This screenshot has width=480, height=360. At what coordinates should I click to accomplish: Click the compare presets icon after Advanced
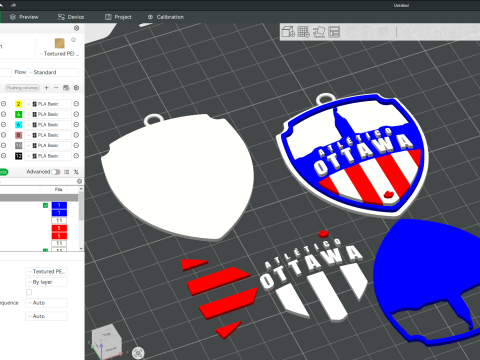(x=76, y=172)
